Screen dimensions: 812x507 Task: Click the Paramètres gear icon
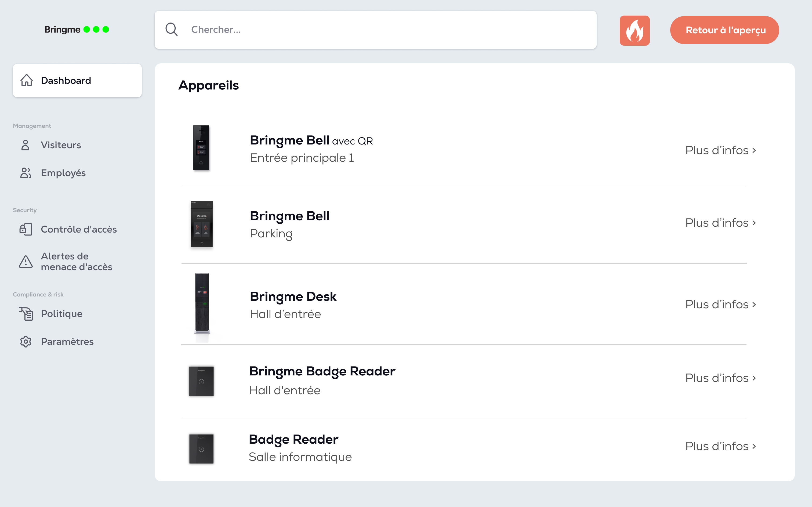tap(26, 342)
